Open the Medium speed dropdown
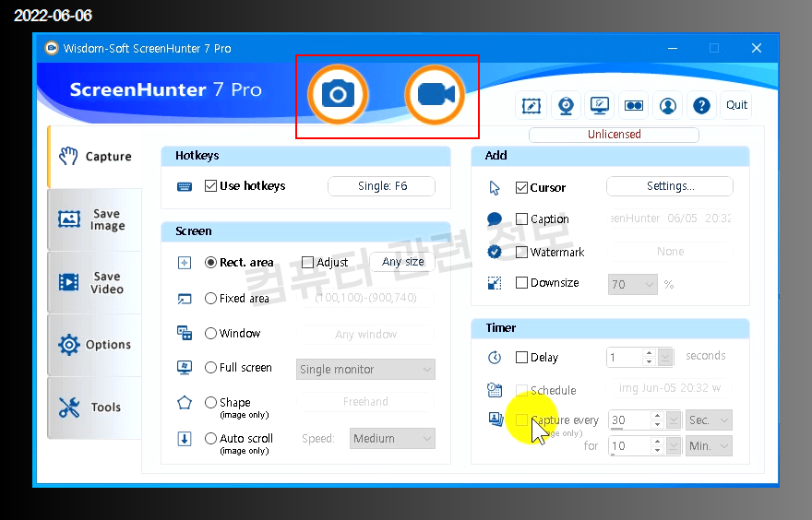The width and height of the screenshot is (812, 520). tap(392, 438)
